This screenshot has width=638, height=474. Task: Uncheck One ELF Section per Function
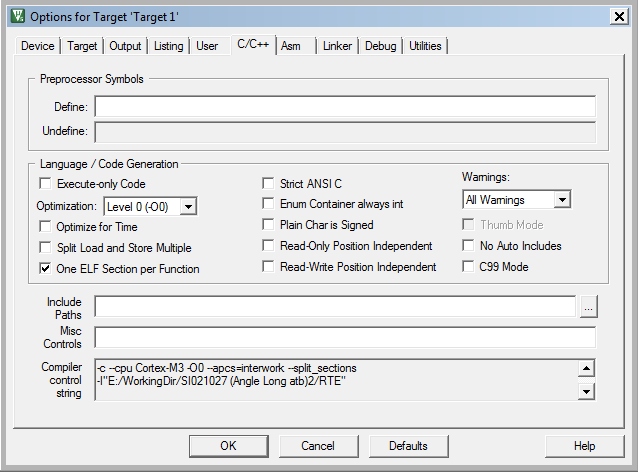pyautogui.click(x=45, y=269)
